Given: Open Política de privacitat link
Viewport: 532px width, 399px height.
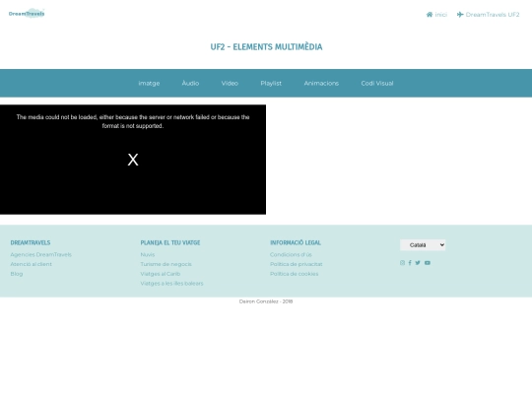Looking at the screenshot, I should 297,264.
